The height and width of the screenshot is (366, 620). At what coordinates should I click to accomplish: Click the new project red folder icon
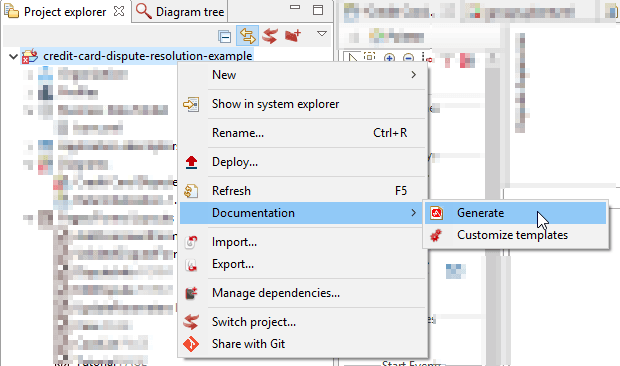(293, 36)
